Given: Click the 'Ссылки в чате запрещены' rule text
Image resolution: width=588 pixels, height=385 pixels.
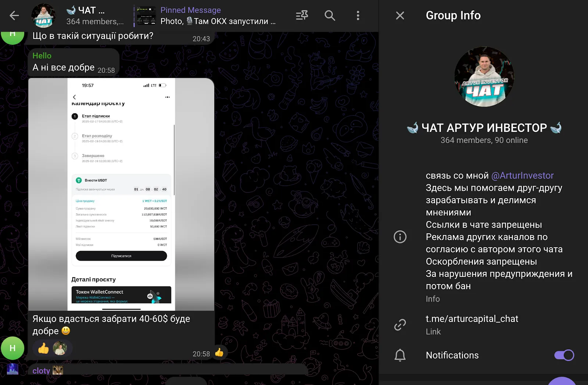Looking at the screenshot, I should 484,225.
